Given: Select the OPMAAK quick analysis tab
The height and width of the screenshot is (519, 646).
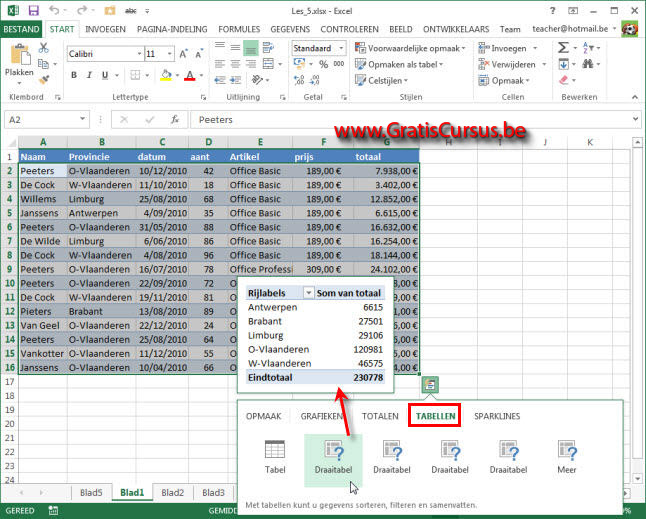Looking at the screenshot, I should 263,416.
